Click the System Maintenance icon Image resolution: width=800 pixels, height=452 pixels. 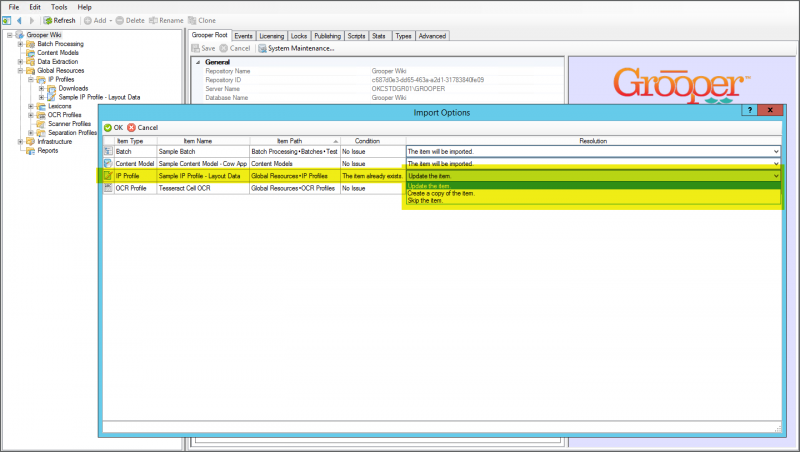[x=262, y=48]
